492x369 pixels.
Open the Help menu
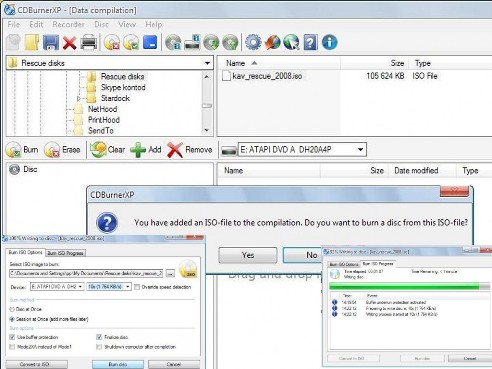pyautogui.click(x=153, y=24)
